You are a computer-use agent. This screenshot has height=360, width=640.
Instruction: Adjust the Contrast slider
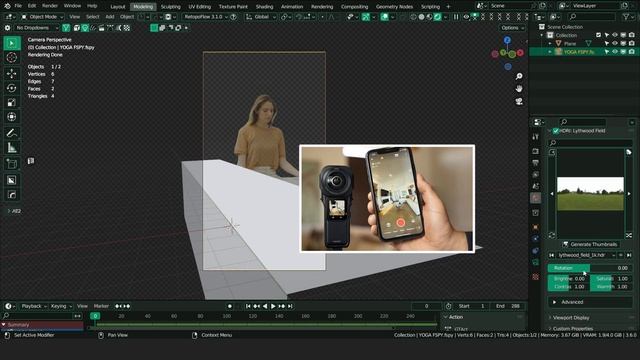[x=569, y=287]
